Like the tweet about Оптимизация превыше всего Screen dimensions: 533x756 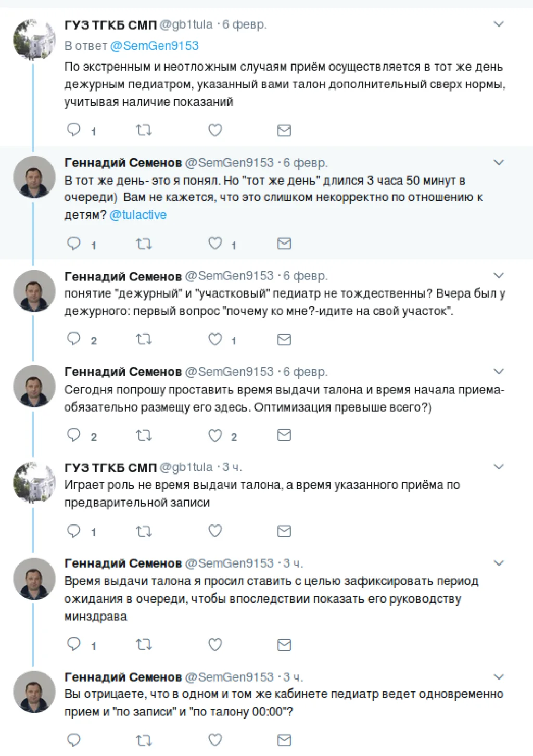215,435
